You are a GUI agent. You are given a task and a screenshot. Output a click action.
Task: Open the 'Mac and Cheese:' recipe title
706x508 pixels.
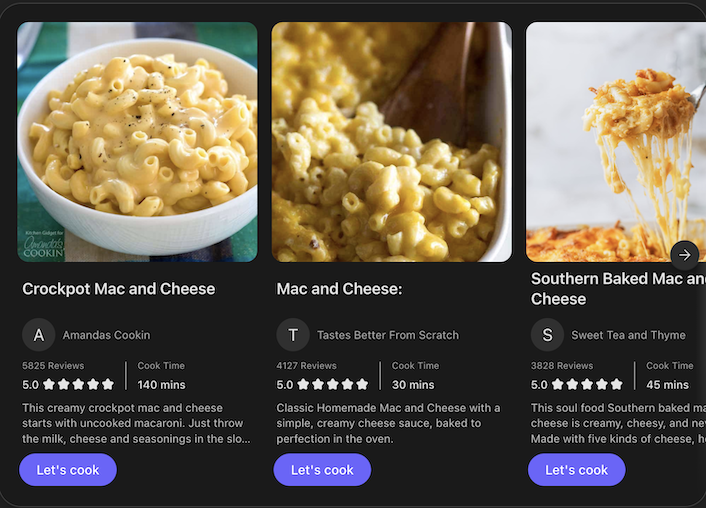click(x=339, y=289)
